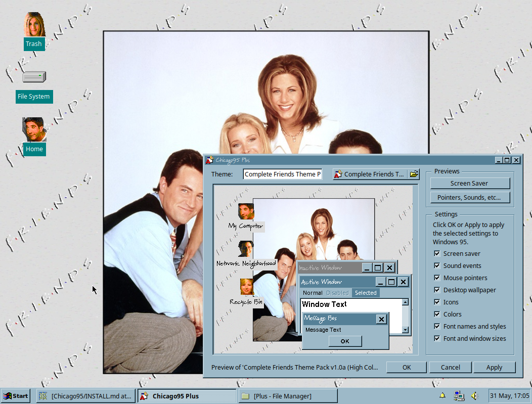The height and width of the screenshot is (404, 532).
Task: Toggle the Font names and styles checkbox
Action: 437,326
